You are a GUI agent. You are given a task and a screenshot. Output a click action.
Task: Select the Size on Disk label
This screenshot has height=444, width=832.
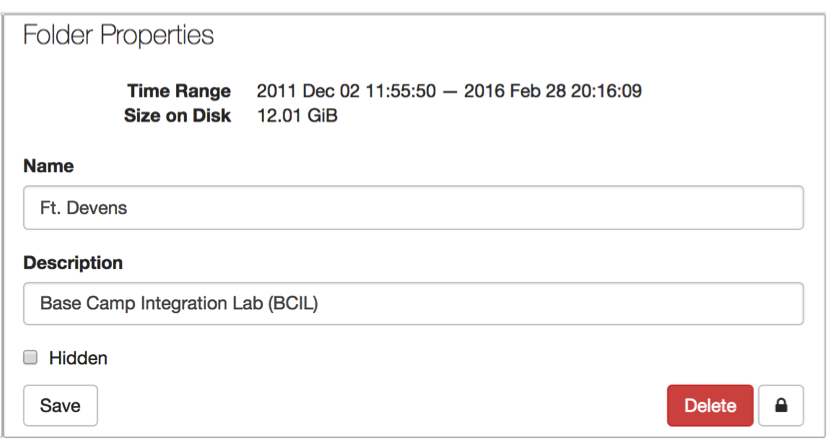tap(177, 115)
